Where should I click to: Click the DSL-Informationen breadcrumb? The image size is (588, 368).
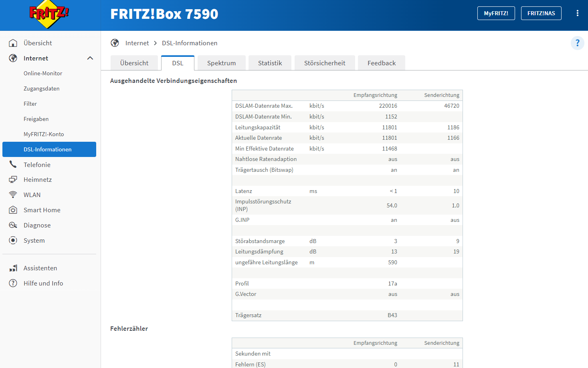pos(190,43)
